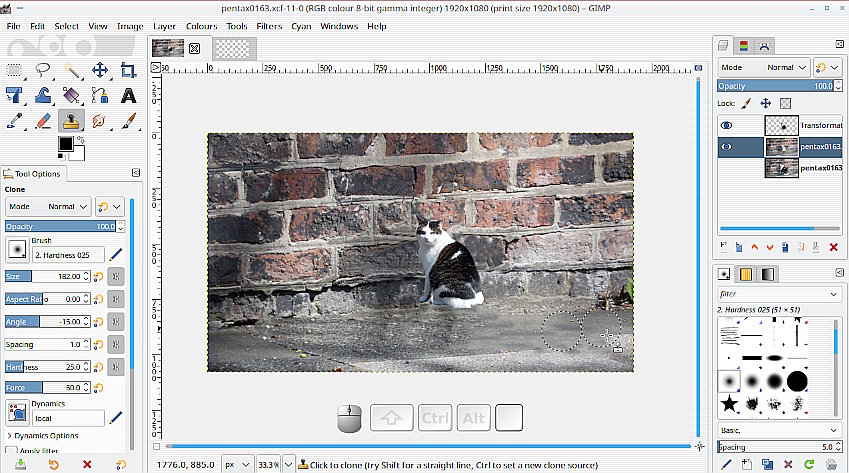The image size is (849, 473).
Task: Select the Bucket Fill tool
Action: click(x=71, y=96)
